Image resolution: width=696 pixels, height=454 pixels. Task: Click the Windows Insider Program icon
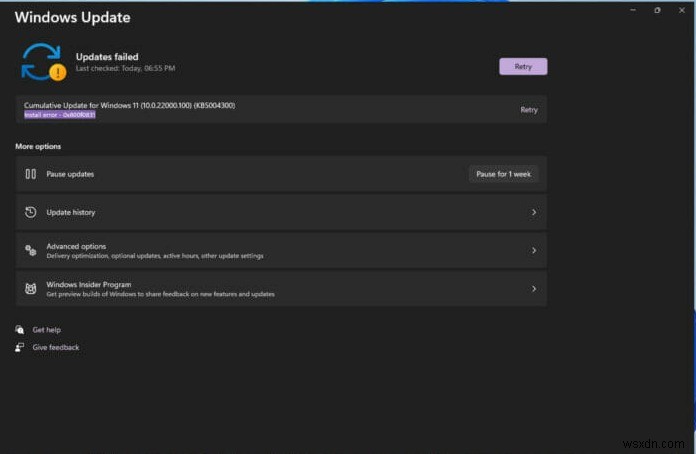[x=31, y=289]
